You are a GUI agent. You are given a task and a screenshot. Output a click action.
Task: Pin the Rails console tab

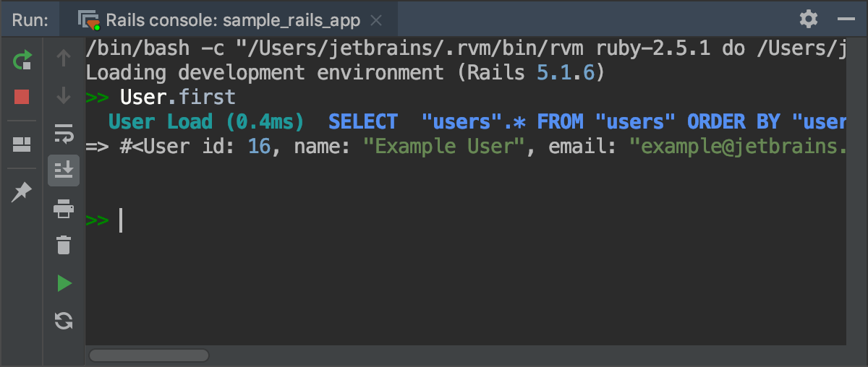22,191
